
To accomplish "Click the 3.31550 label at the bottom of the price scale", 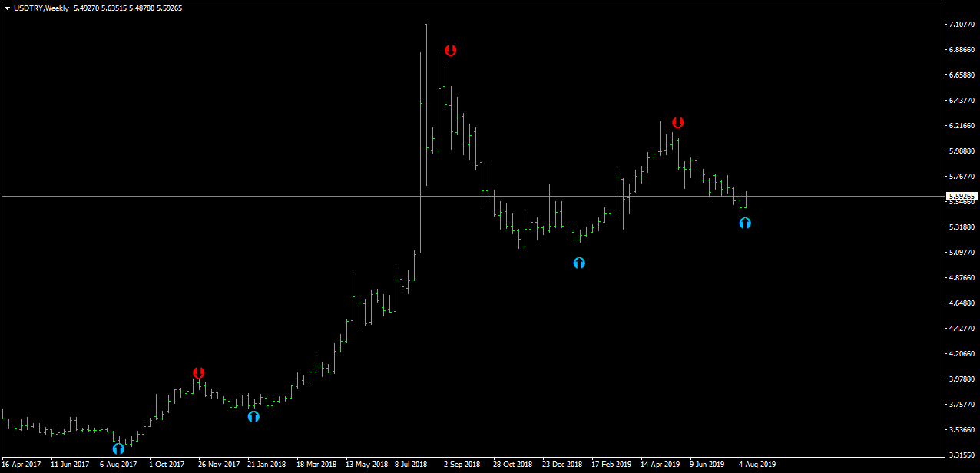I will coord(962,455).
